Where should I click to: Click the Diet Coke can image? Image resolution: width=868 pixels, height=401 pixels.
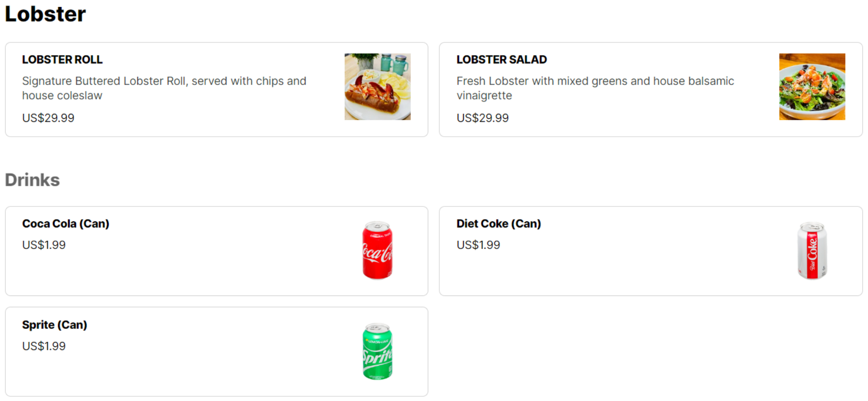[x=812, y=251]
